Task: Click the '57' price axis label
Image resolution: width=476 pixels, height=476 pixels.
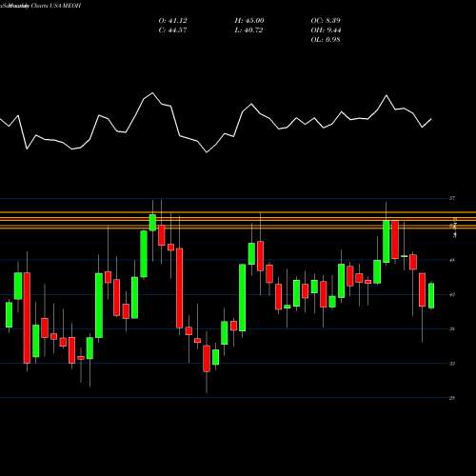Action: click(452, 198)
